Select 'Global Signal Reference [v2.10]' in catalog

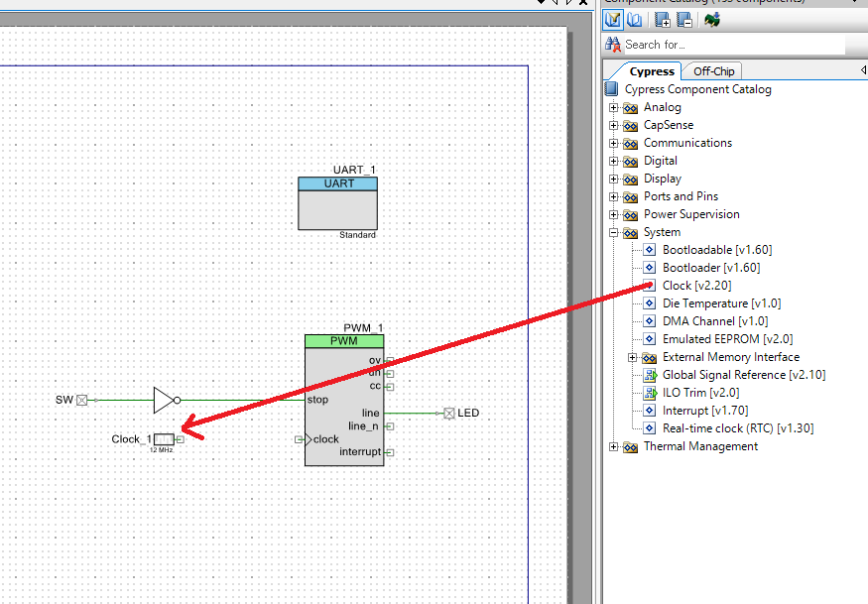[x=743, y=375]
